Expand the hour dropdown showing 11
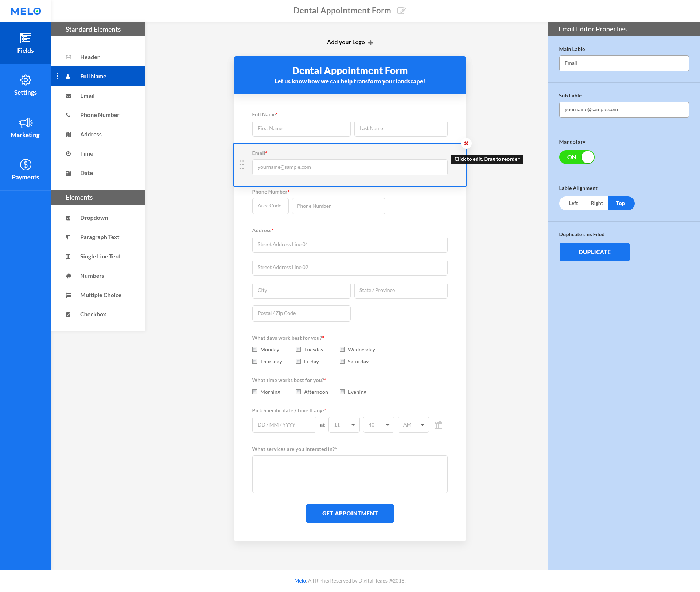 click(344, 425)
